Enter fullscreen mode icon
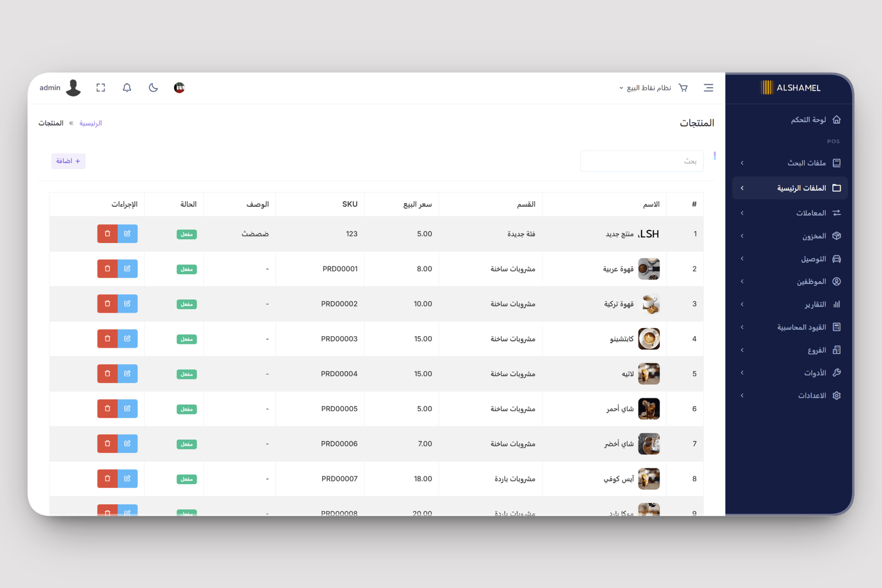 click(x=100, y=88)
